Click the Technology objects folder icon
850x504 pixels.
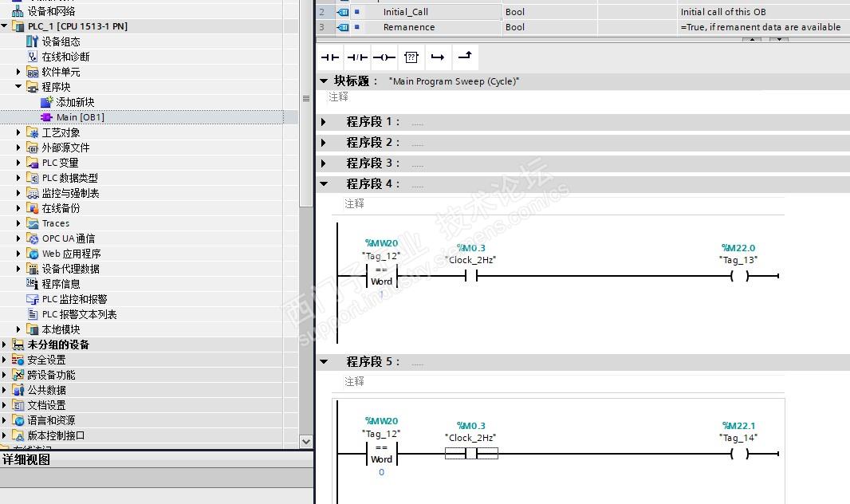pyautogui.click(x=32, y=132)
